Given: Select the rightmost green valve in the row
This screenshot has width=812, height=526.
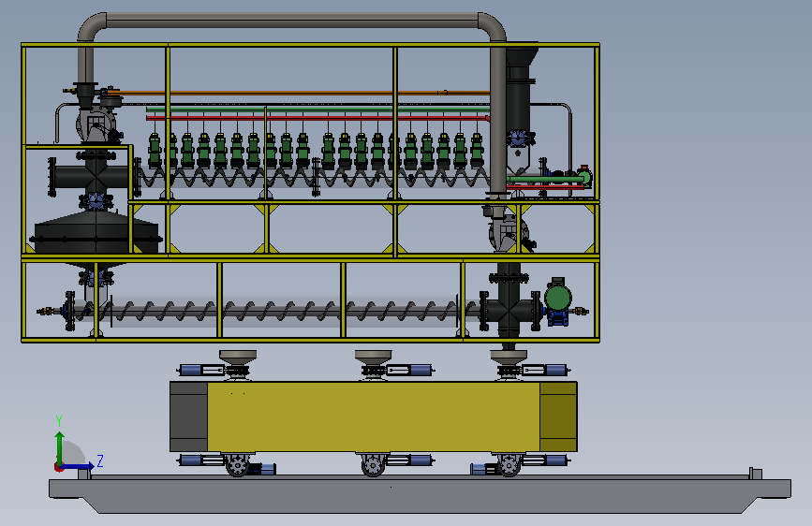Looking at the screenshot, I should [x=477, y=151].
